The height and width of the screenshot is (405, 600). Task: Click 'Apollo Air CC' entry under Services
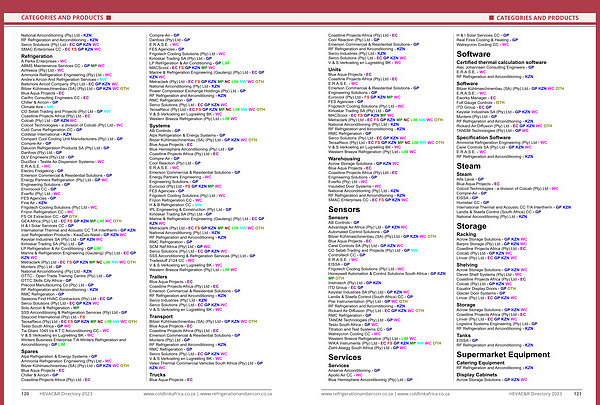click(345, 375)
